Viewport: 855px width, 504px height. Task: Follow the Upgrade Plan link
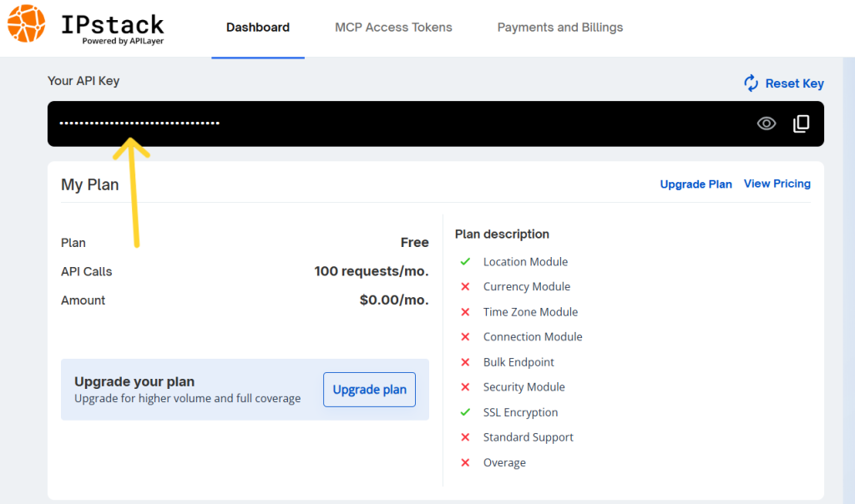pyautogui.click(x=696, y=184)
